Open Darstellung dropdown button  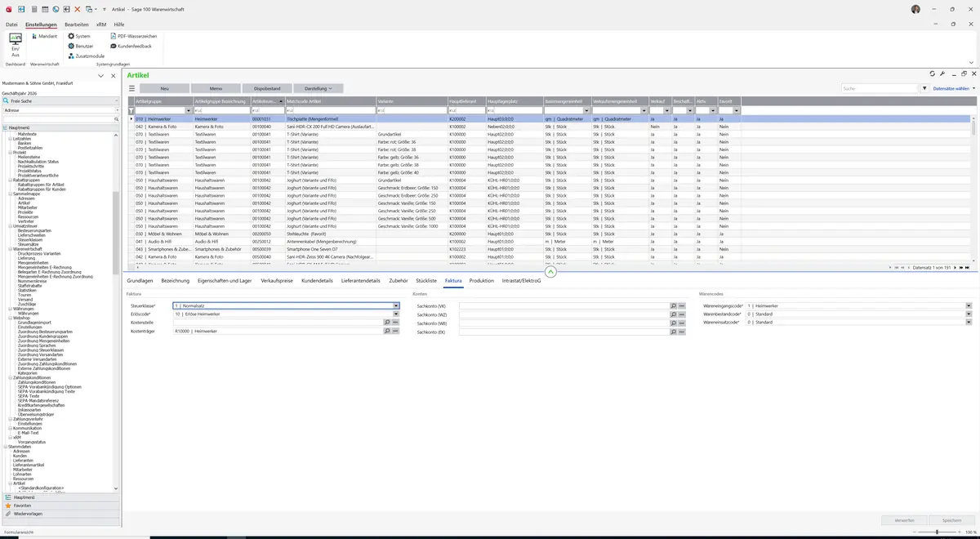[318, 88]
